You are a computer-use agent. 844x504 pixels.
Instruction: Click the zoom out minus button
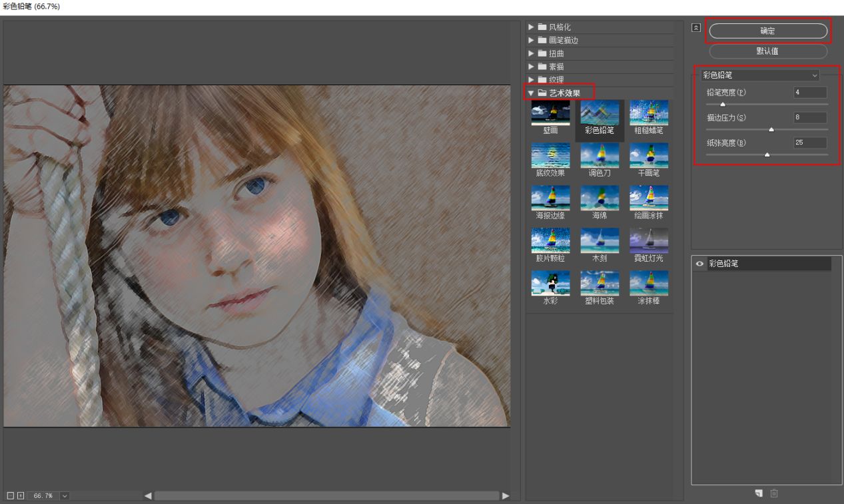click(x=10, y=495)
